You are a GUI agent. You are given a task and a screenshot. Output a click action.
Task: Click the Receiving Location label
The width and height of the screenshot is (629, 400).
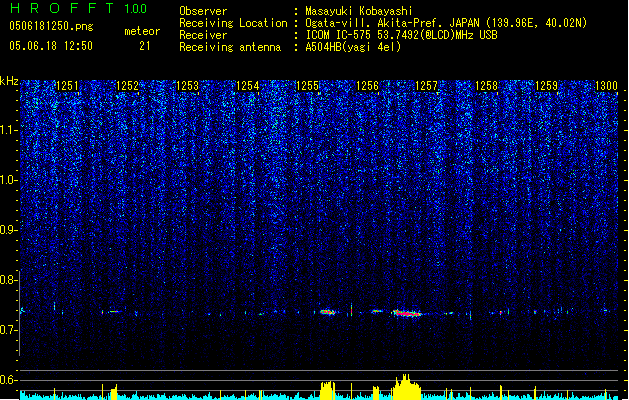[x=233, y=23]
